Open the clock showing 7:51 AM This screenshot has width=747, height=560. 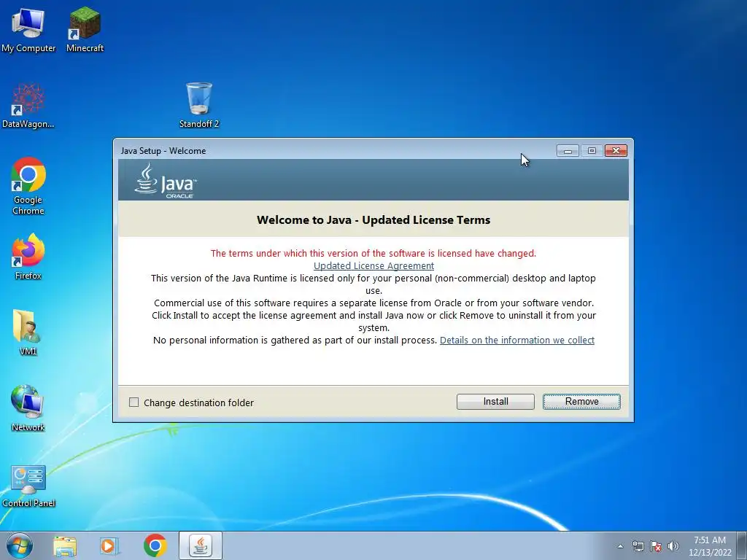click(x=710, y=546)
